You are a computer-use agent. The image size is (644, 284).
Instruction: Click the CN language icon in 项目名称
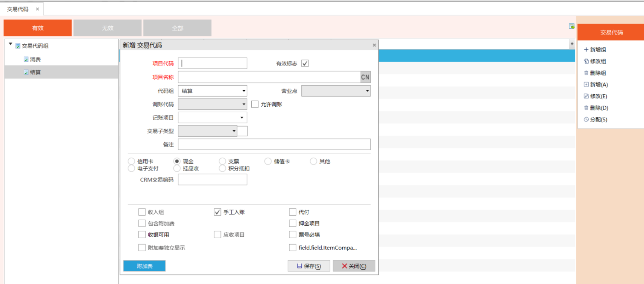pos(365,77)
